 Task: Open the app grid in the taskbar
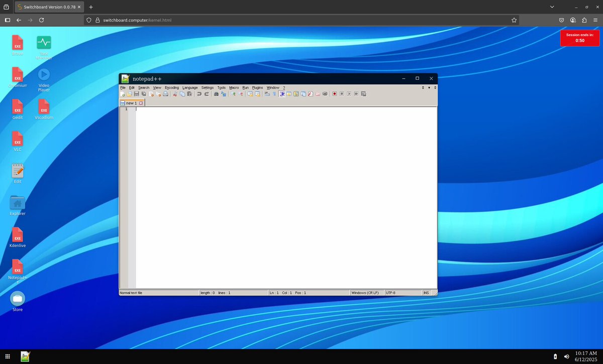pos(8,356)
